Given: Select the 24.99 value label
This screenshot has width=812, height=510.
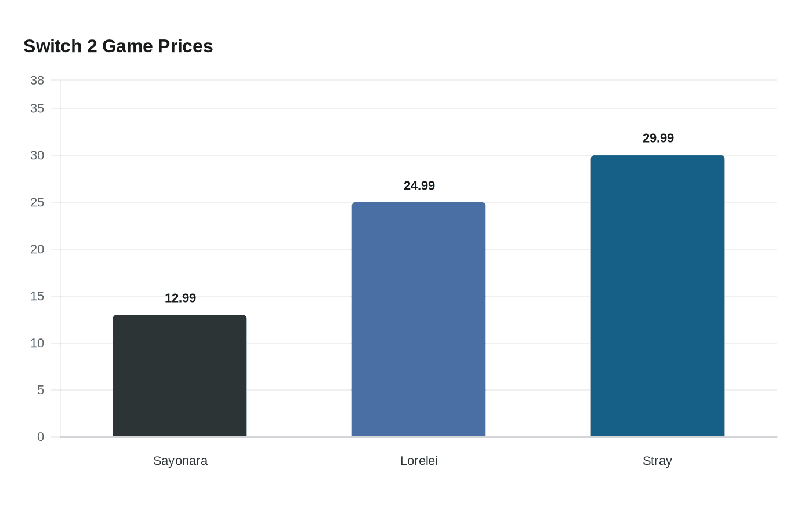Looking at the screenshot, I should pos(419,185).
